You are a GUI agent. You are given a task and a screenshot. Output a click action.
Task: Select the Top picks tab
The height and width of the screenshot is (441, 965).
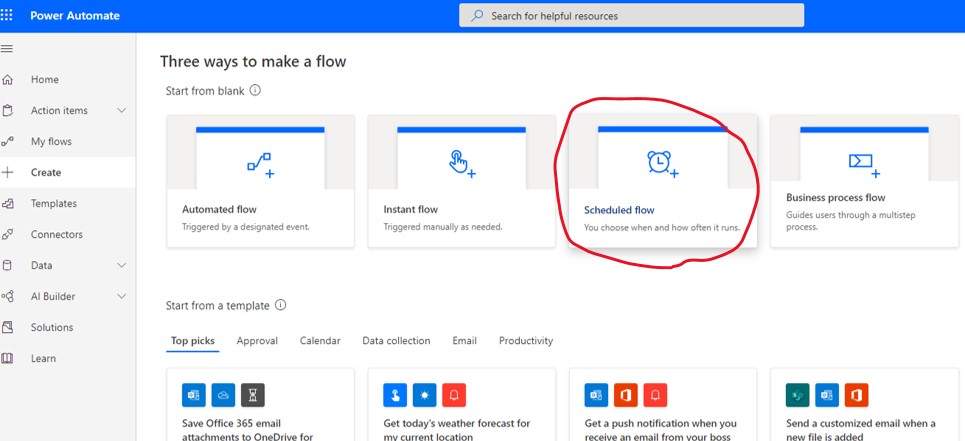[x=193, y=341]
